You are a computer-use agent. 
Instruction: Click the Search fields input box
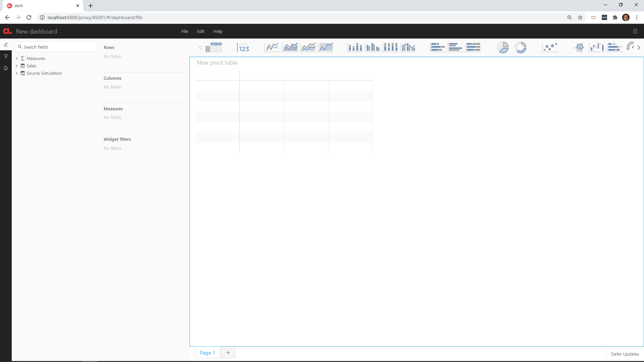click(x=56, y=47)
